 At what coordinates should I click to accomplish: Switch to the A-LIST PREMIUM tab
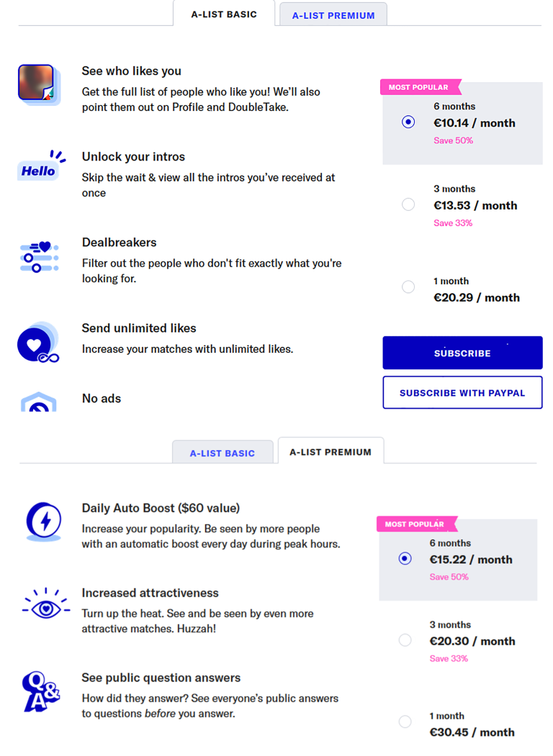coord(333,14)
